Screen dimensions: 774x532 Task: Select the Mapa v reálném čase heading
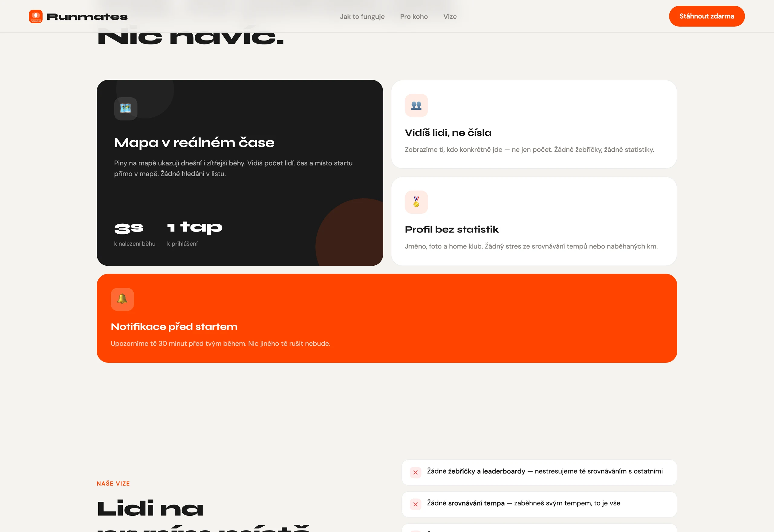click(194, 143)
